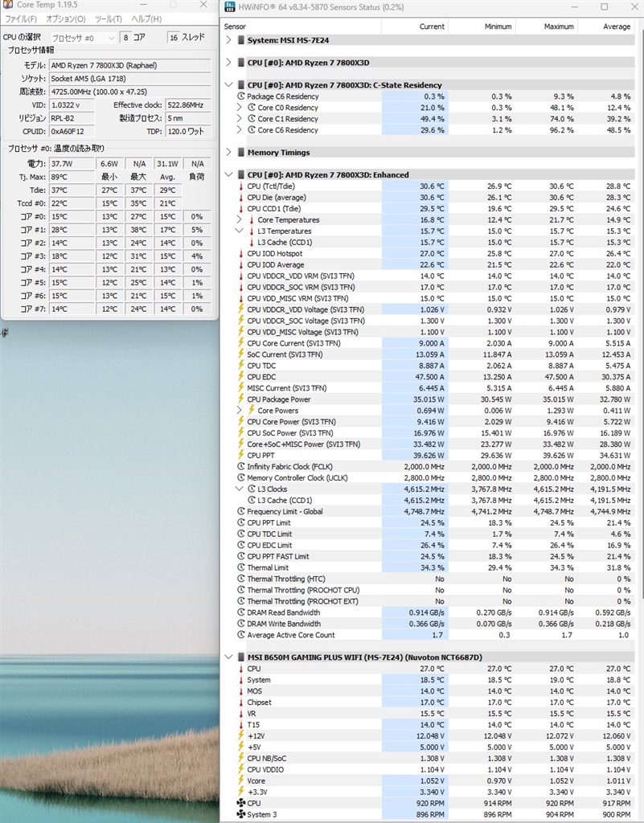Open the オプション(O) menu in Core Temp
644x823 pixels.
66,19
